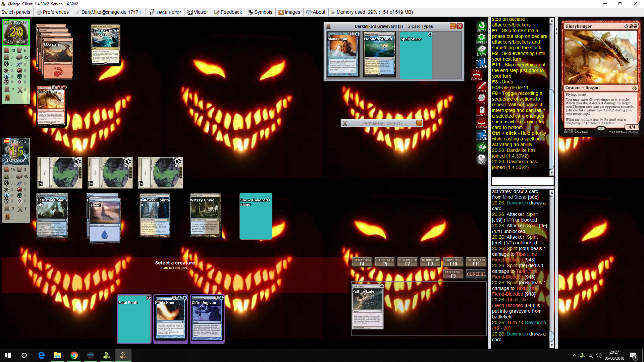Click the Switch panels menu
644x362 pixels.
pyautogui.click(x=16, y=12)
